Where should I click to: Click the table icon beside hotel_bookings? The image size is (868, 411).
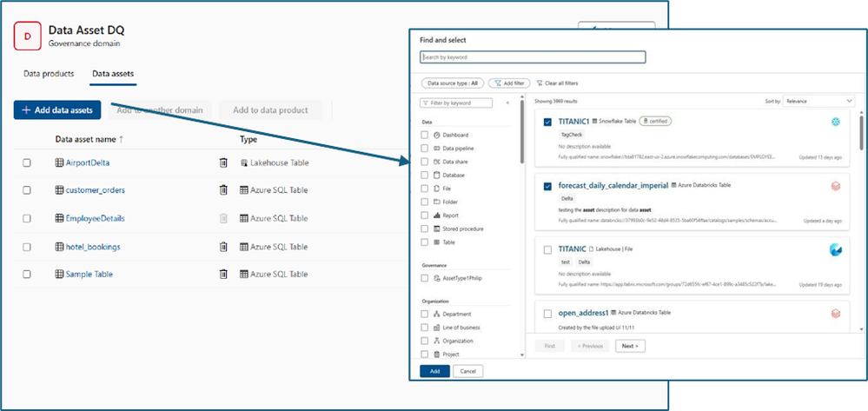coord(59,247)
